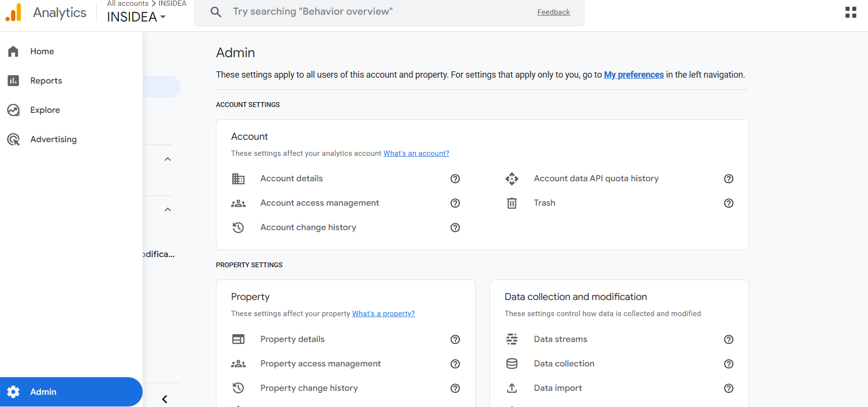
Task: Click the Data streams icon
Action: tap(512, 339)
